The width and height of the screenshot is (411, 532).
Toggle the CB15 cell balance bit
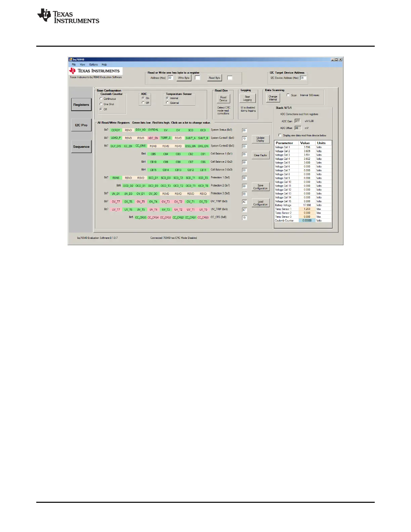(153, 170)
